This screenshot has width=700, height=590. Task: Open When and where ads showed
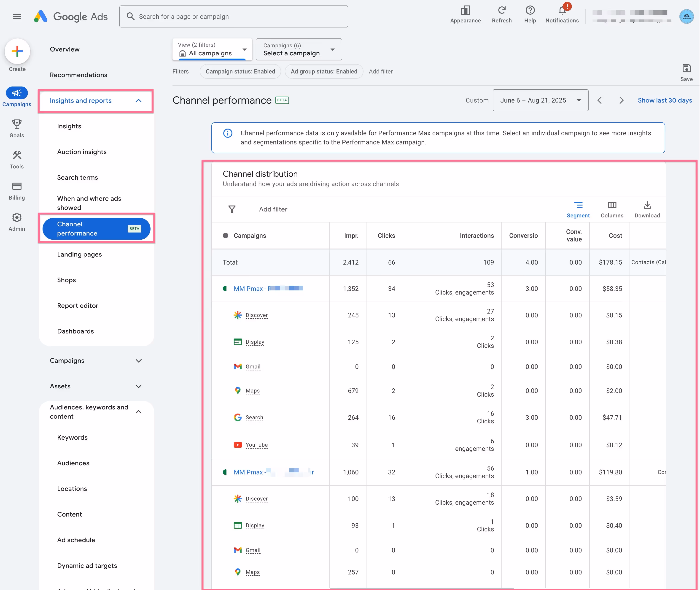[89, 203]
